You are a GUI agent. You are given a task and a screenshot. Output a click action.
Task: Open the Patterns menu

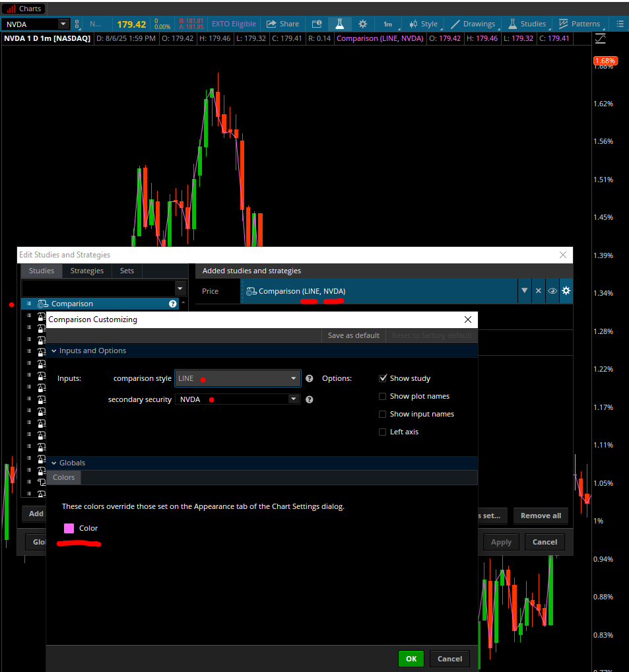tap(580, 24)
